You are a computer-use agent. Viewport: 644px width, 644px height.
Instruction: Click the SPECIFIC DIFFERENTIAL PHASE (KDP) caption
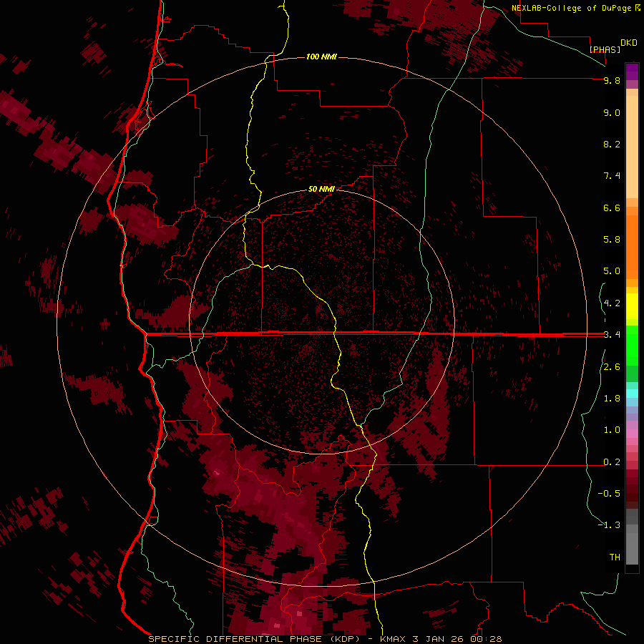click(x=255, y=639)
